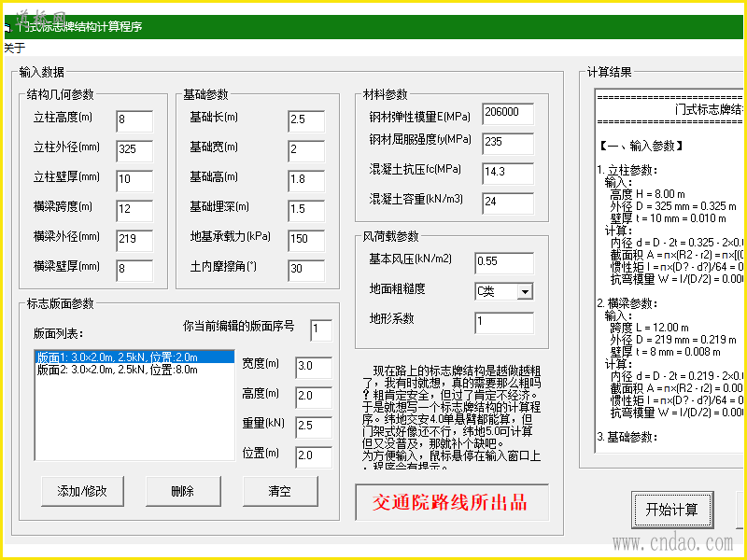Screen dimensions: 747x560
Task: Click the 钢材弹性模量E(MPa) input field
Action: tap(508, 114)
